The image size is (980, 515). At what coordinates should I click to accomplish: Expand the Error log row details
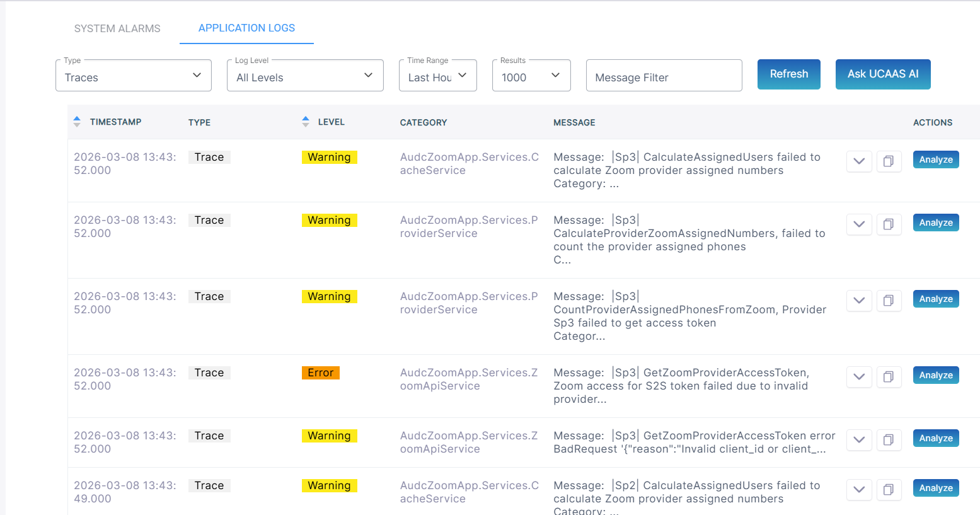tap(859, 376)
